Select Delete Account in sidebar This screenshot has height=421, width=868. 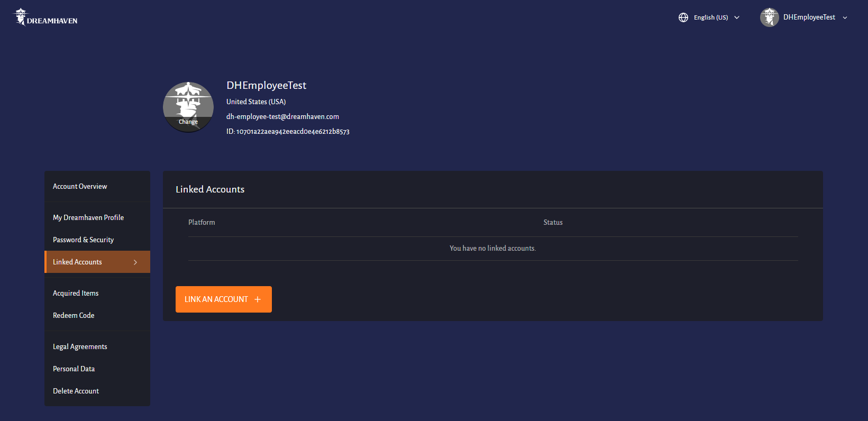coord(97,391)
